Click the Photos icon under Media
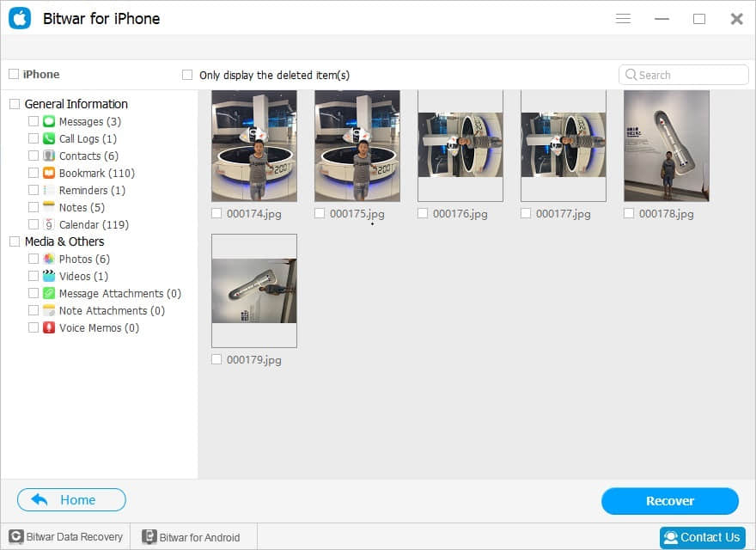 pyautogui.click(x=49, y=259)
